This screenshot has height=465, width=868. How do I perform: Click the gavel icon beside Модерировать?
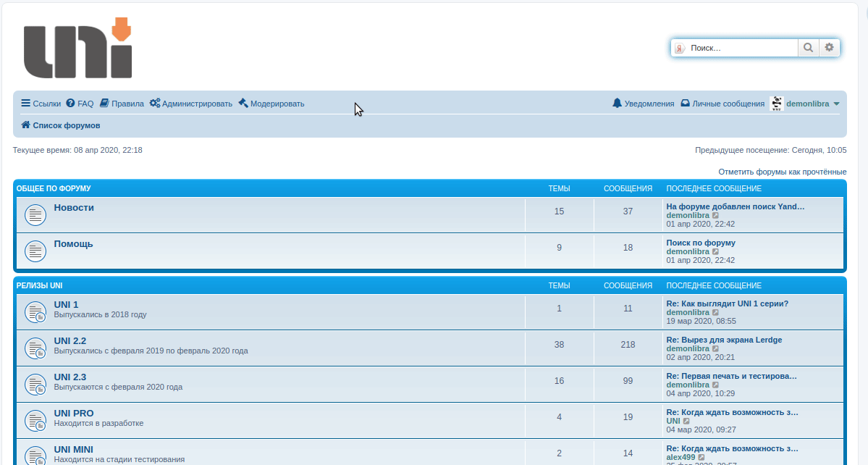click(243, 103)
